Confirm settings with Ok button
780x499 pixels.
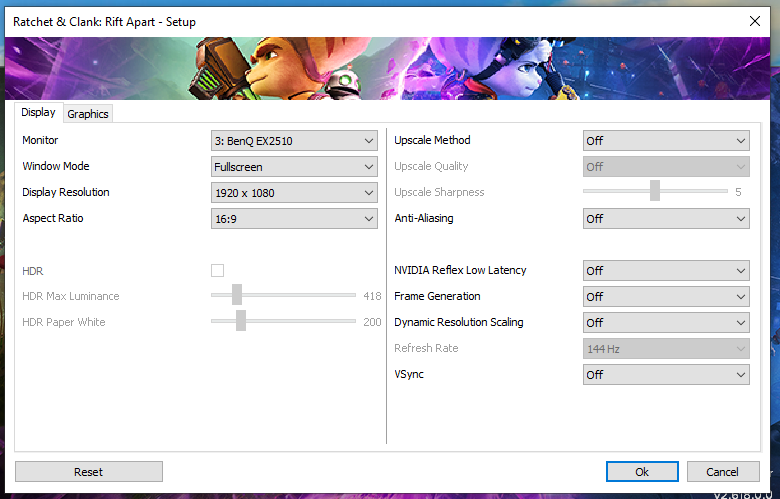point(642,472)
